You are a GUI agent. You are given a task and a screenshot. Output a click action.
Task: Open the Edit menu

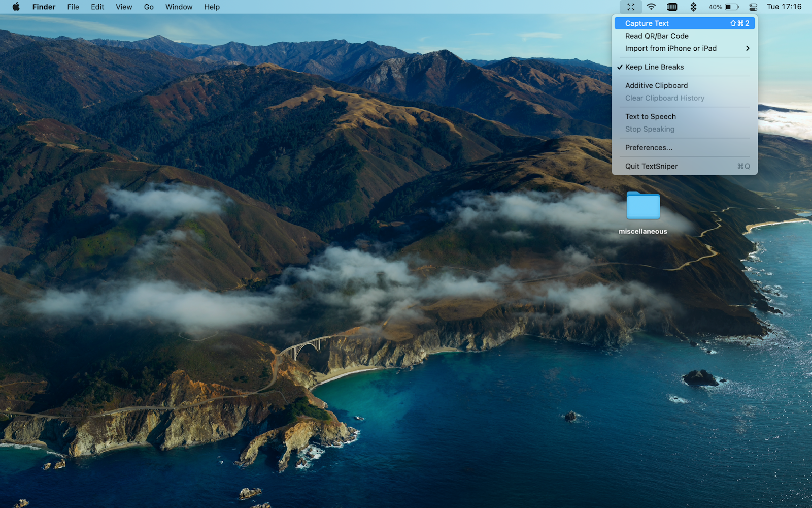[x=97, y=7]
